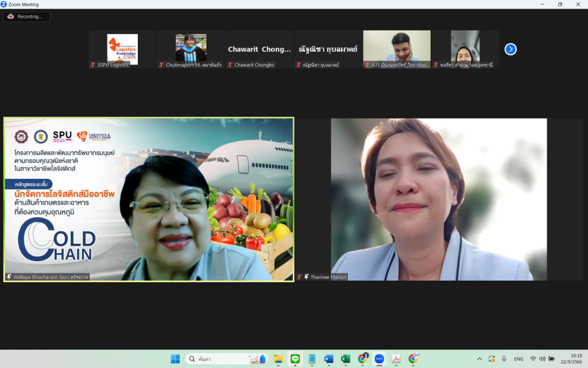Click the muted mic icon on 3SPU Logistics

93,65
